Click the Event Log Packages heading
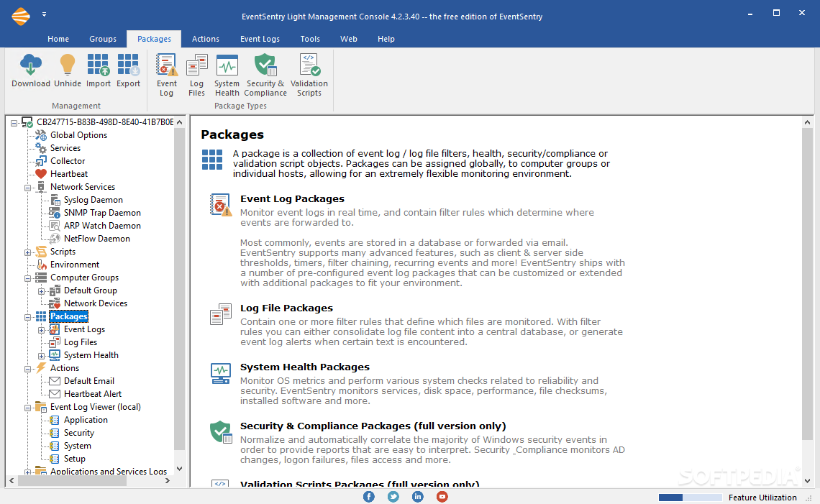Image resolution: width=820 pixels, height=504 pixels. tap(292, 198)
